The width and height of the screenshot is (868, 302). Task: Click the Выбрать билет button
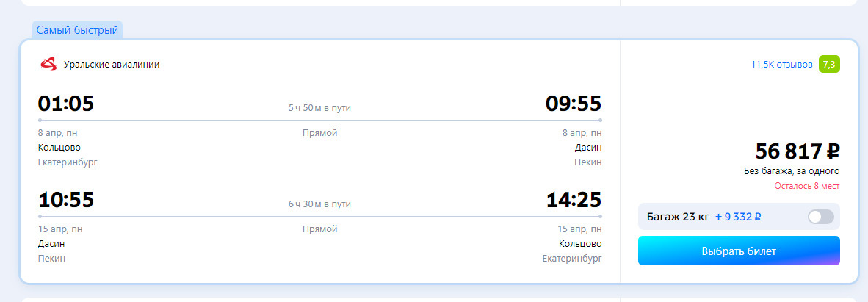pos(739,251)
